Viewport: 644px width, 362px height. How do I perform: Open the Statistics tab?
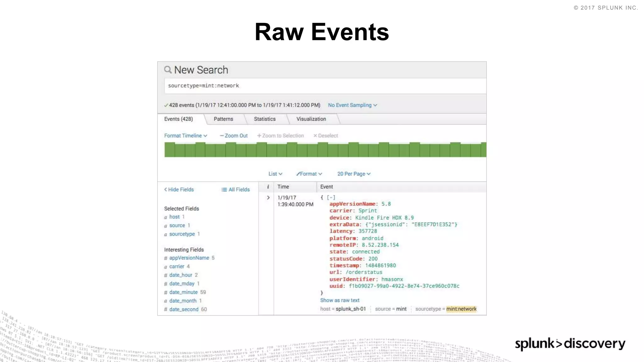click(265, 119)
